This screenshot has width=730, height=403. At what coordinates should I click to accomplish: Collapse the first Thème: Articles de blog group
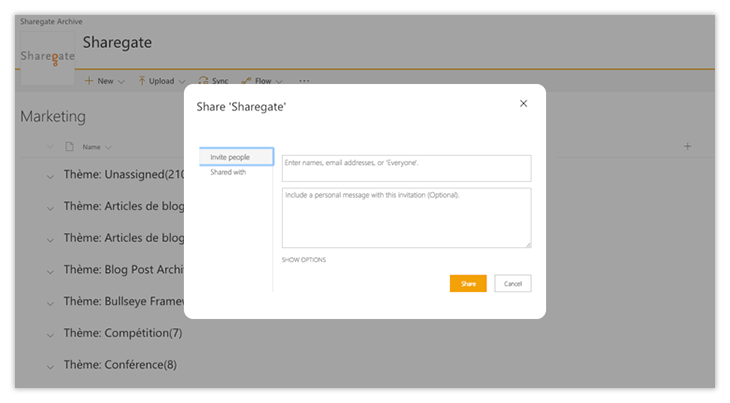pyautogui.click(x=50, y=208)
